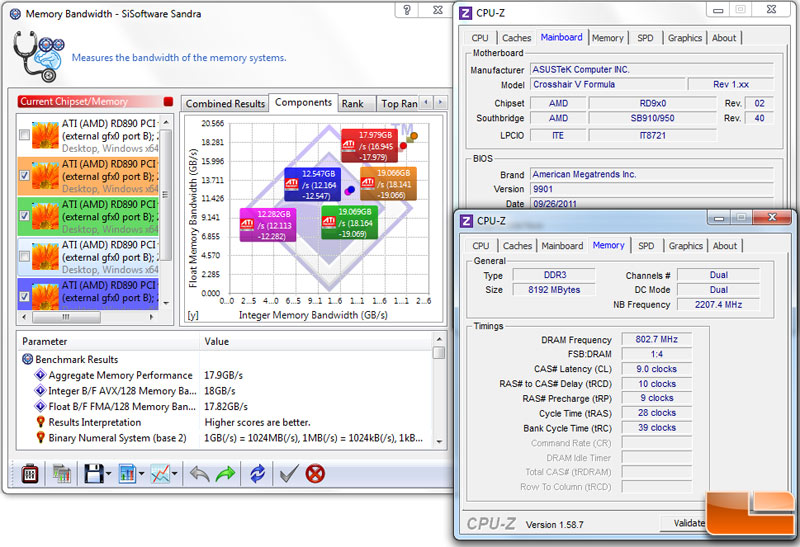Select the Aggregate Memory Performance row
The height and width of the screenshot is (547, 800).
pos(224,375)
